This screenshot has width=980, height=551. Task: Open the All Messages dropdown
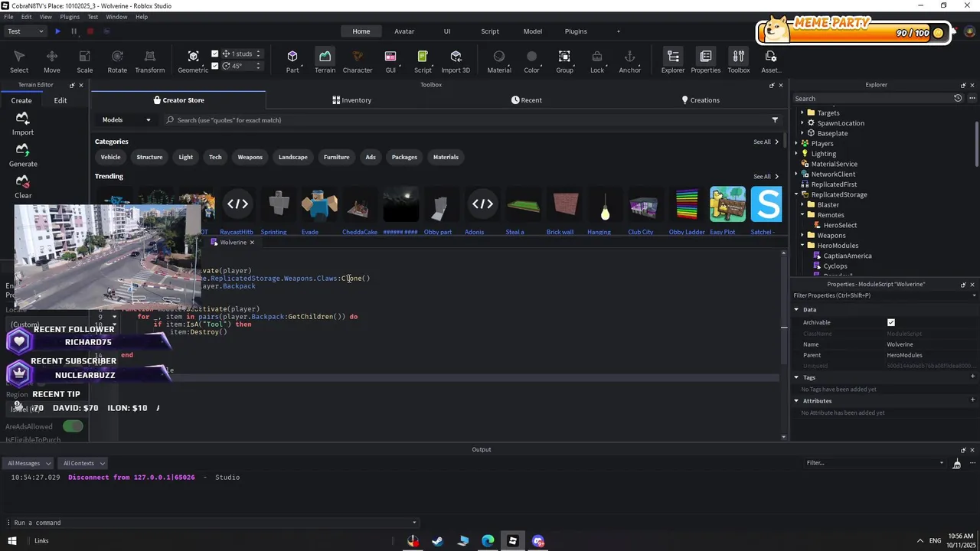[28, 463]
